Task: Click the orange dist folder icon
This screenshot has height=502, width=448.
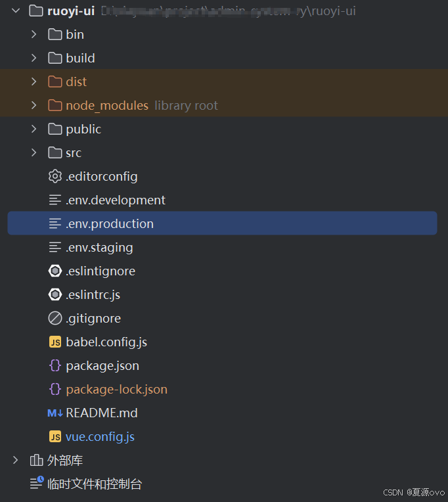Action: pos(55,82)
